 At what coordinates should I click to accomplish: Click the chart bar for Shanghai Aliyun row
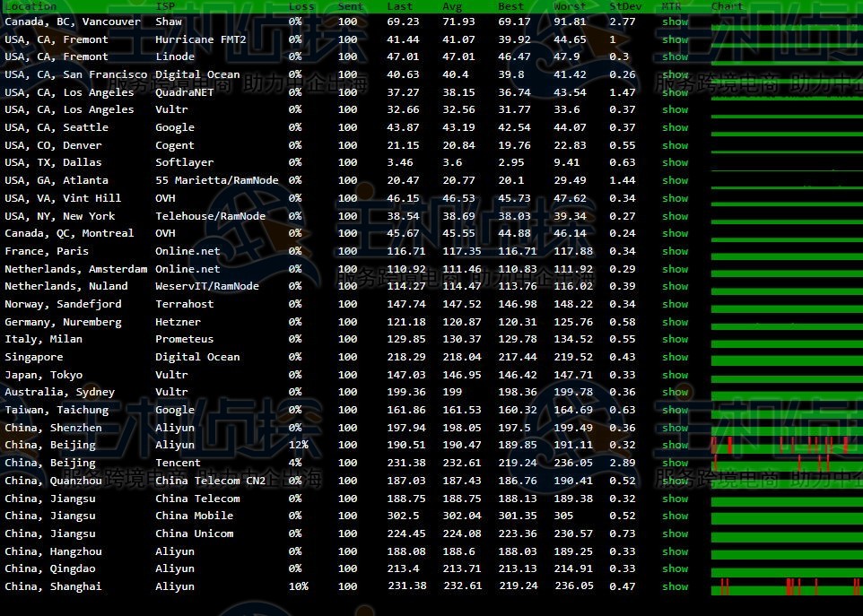(x=786, y=587)
